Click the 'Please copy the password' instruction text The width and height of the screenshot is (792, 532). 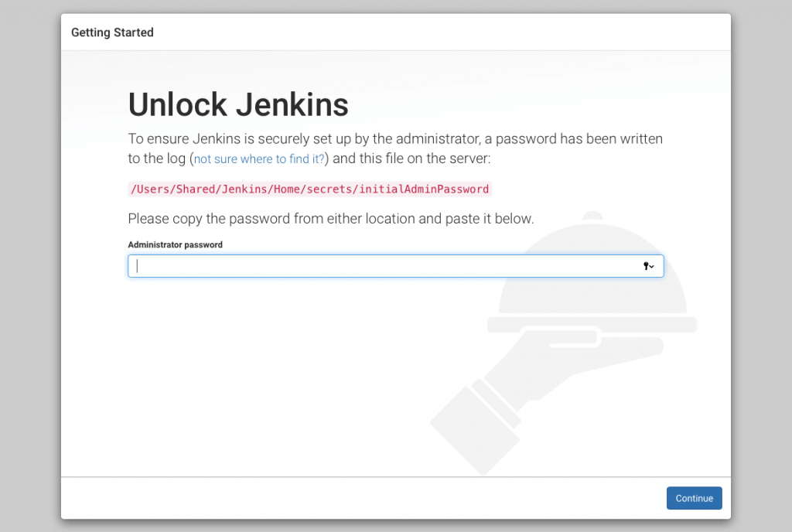pos(330,219)
